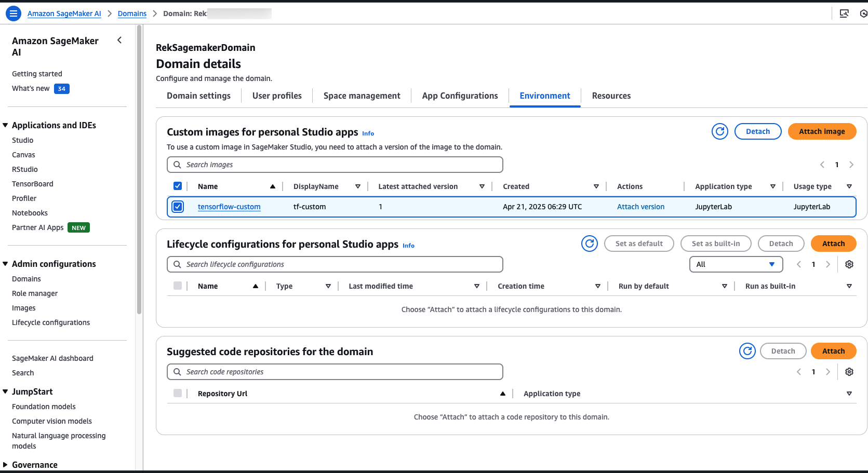Viewport: 868px width, 473px height.
Task: Go to Domains breadcrumb link
Action: coord(132,13)
